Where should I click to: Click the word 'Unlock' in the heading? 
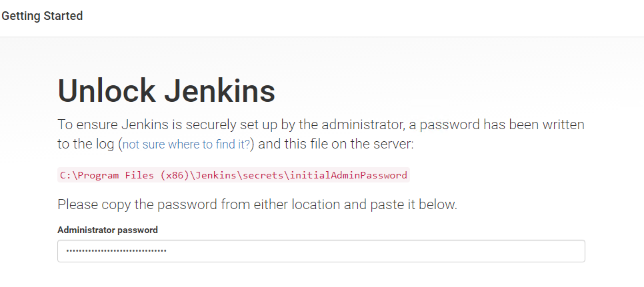click(107, 91)
